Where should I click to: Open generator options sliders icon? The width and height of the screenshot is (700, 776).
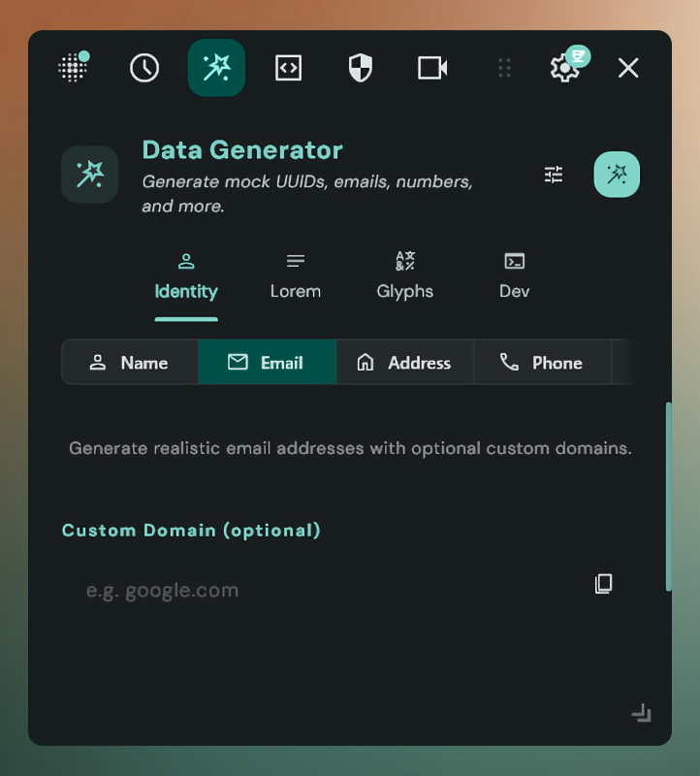pyautogui.click(x=554, y=175)
